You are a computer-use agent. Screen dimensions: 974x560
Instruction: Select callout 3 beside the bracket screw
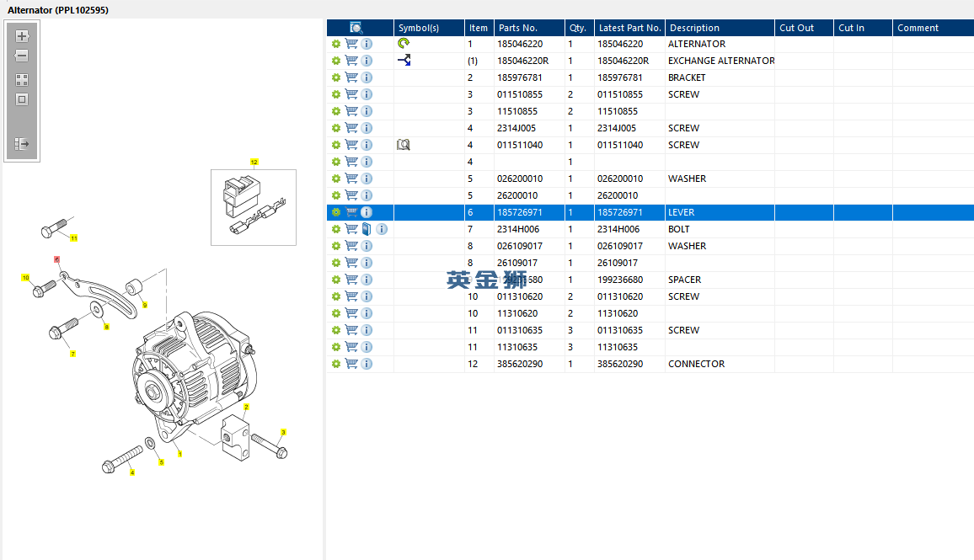click(x=283, y=432)
